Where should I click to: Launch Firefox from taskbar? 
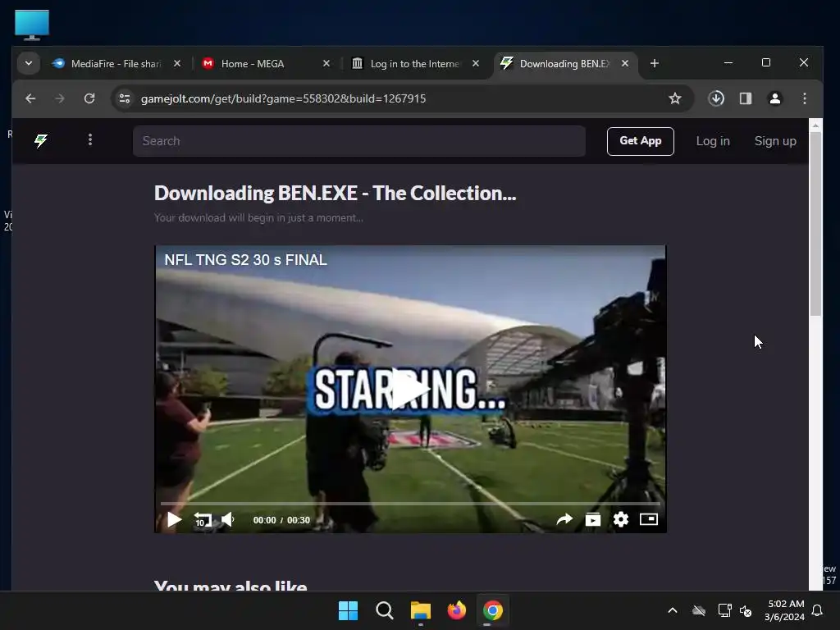pyautogui.click(x=456, y=610)
